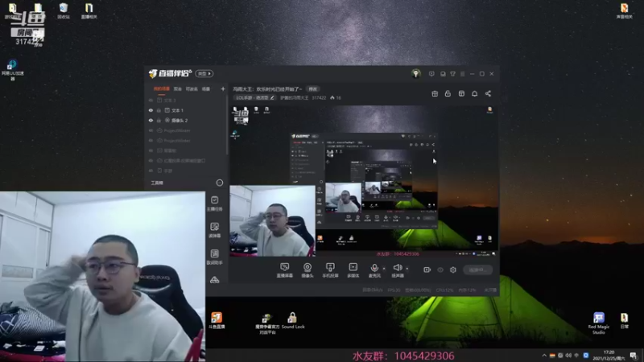Open Red Magic Studio desktop shortcut
The width and height of the screenshot is (644, 362).
598,323
